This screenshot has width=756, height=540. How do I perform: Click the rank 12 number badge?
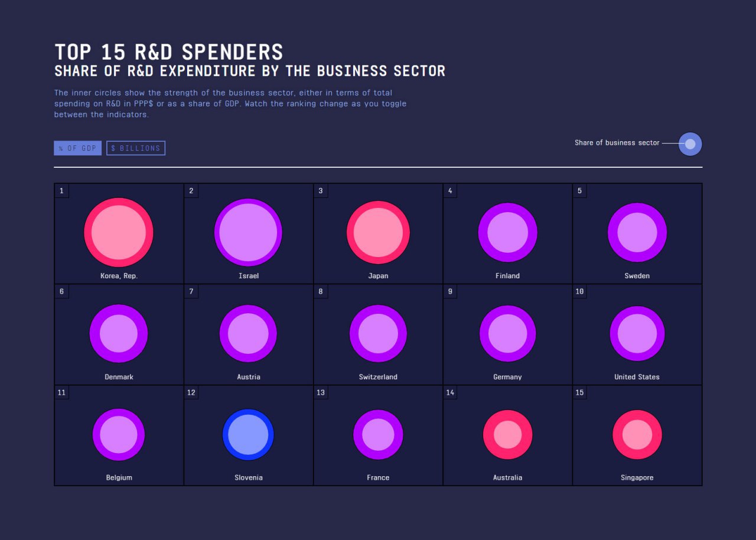click(191, 393)
